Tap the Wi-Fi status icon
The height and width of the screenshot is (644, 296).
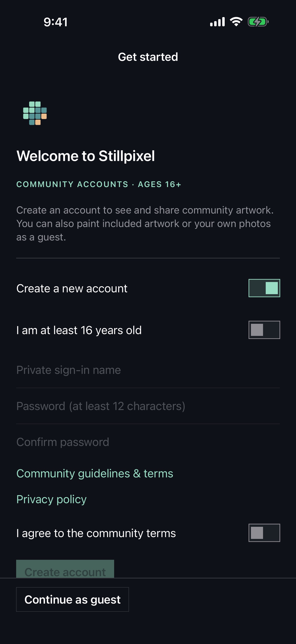tap(236, 22)
